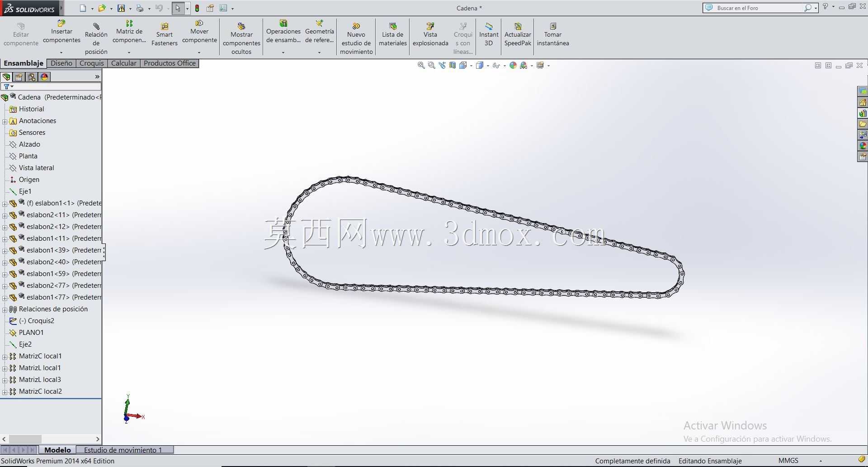Select the Ensamblaje tab
868x467 pixels.
(x=24, y=63)
